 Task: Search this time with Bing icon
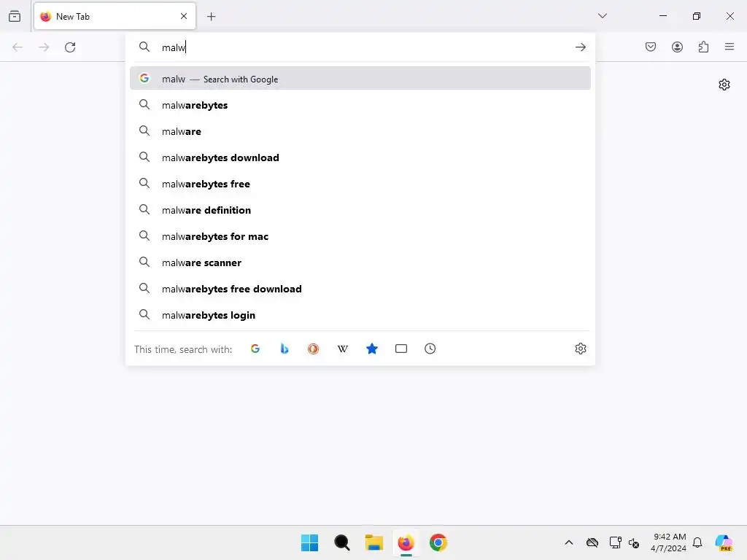(x=285, y=349)
